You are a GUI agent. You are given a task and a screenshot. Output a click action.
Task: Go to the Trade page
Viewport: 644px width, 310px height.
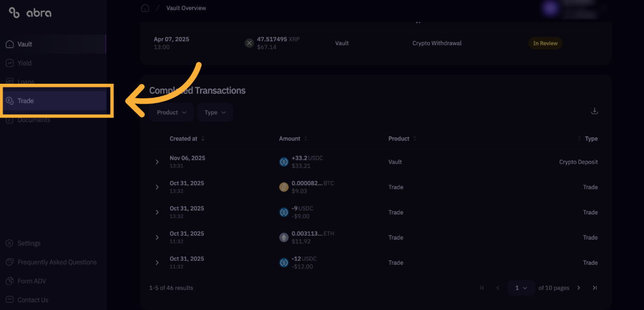55,101
